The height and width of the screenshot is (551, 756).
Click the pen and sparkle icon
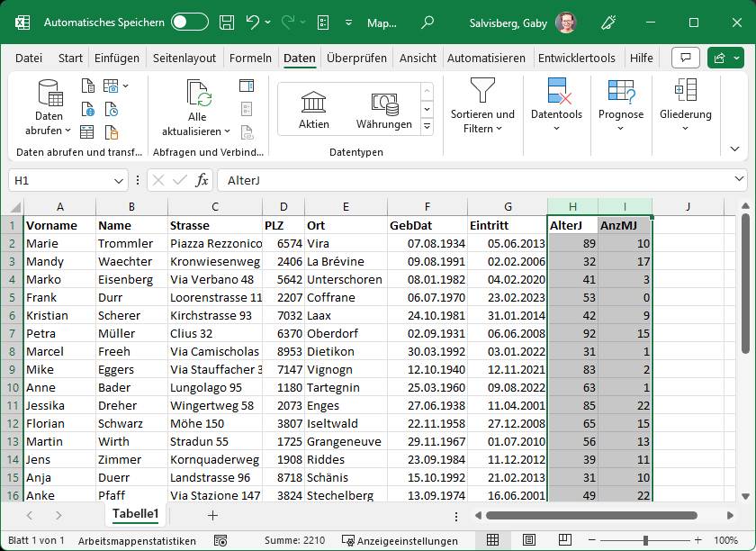coord(608,23)
